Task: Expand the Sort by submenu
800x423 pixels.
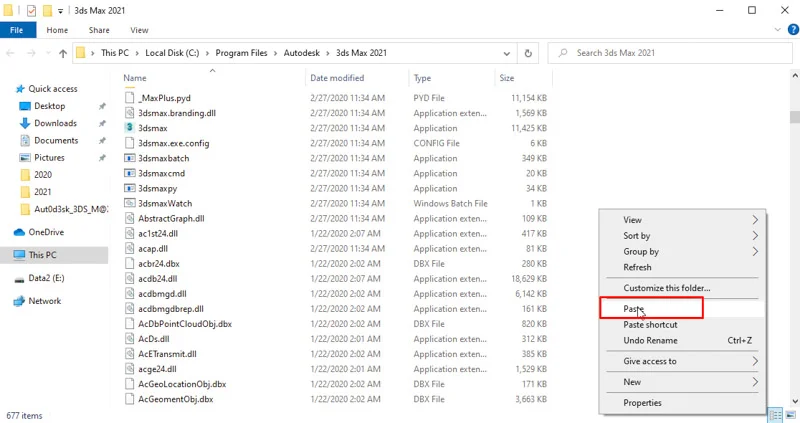Action: tap(755, 236)
